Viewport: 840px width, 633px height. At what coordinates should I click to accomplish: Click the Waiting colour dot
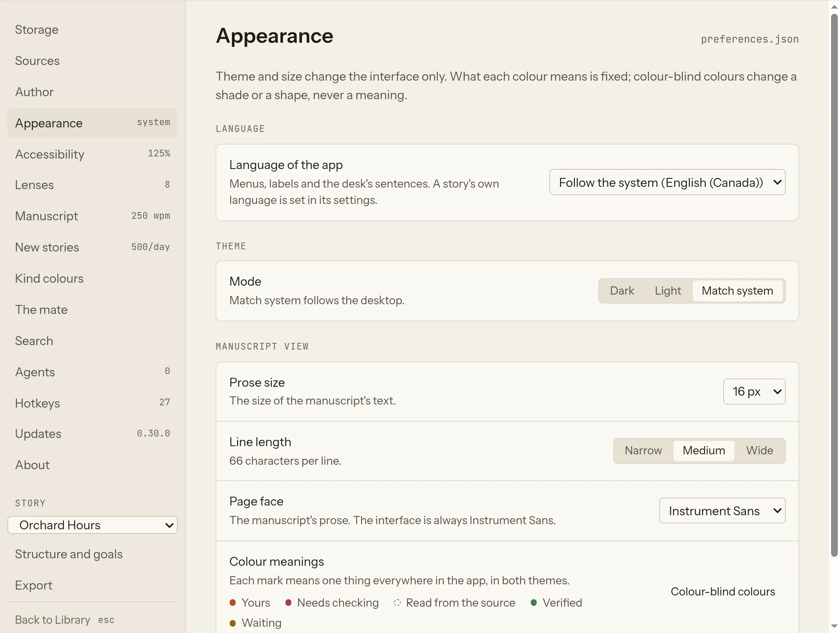coord(233,623)
